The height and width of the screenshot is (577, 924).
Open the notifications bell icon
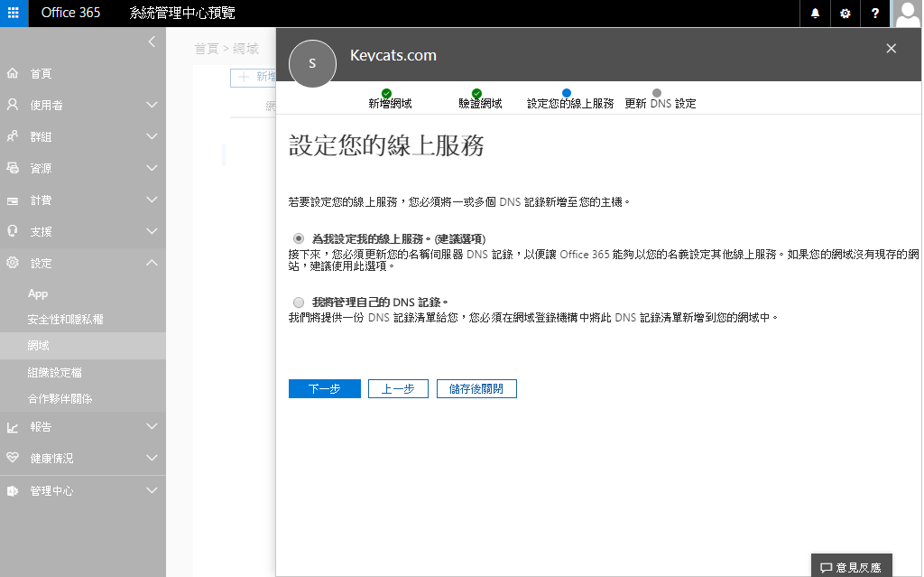click(815, 13)
